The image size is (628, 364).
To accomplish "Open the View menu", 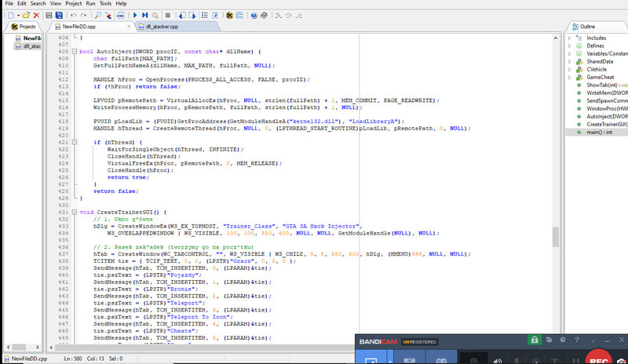I will [55, 4].
